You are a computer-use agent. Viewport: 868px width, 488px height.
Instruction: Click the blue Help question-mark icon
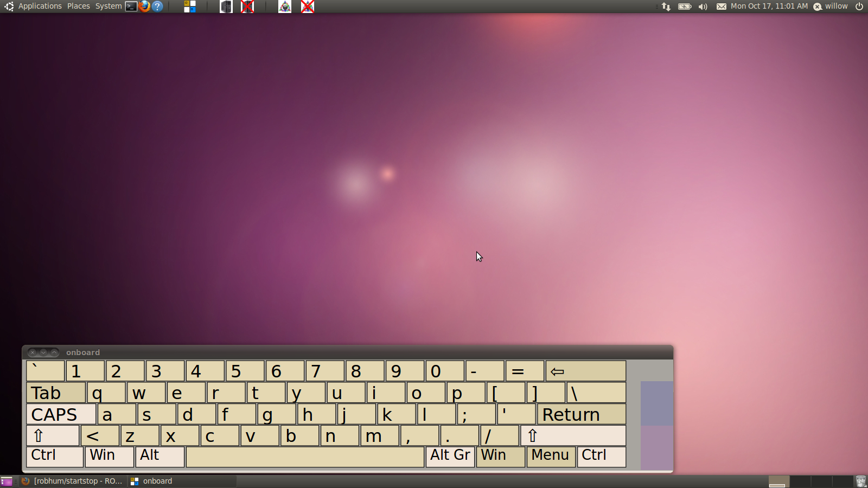157,7
